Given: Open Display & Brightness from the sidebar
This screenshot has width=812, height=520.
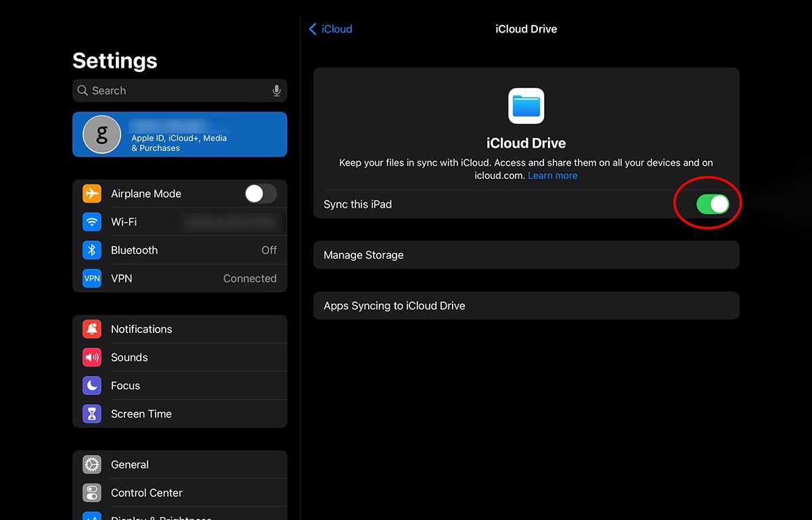Looking at the screenshot, I should pos(161,517).
